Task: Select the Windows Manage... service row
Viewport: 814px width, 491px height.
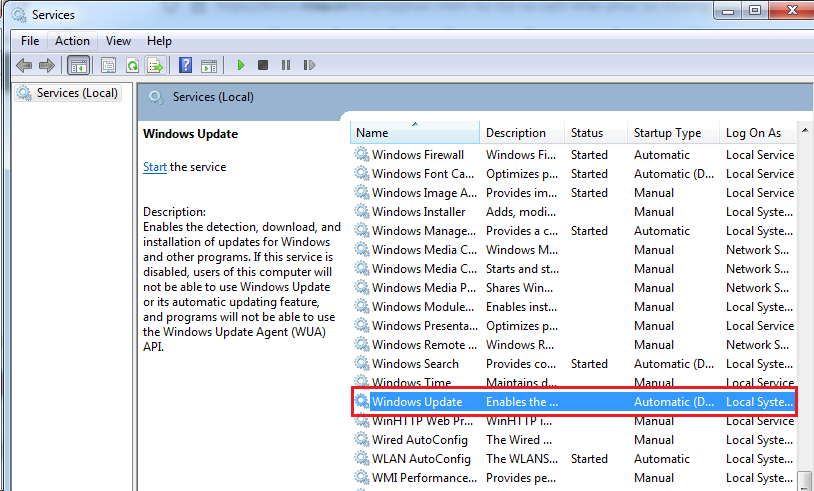Action: click(x=574, y=231)
